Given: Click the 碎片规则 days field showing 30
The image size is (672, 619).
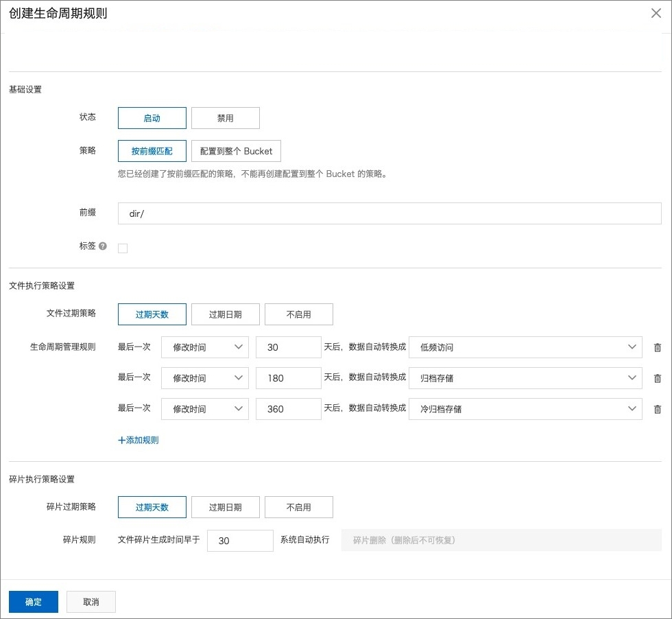Looking at the screenshot, I should [x=239, y=541].
